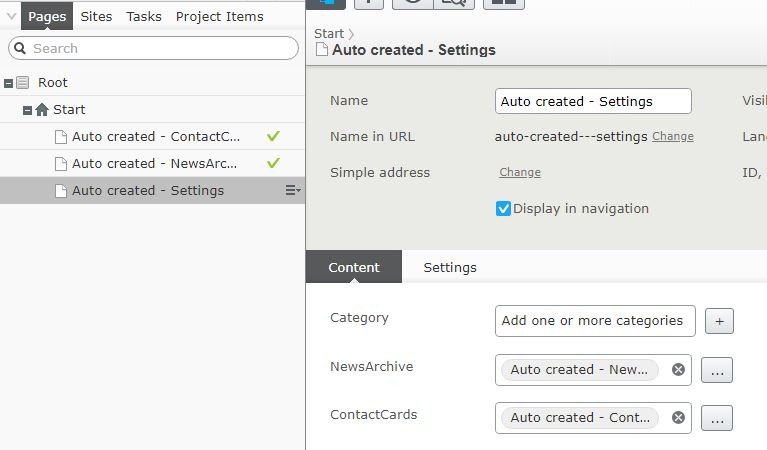
Task: Open the Settings tab beside Content
Action: click(449, 267)
